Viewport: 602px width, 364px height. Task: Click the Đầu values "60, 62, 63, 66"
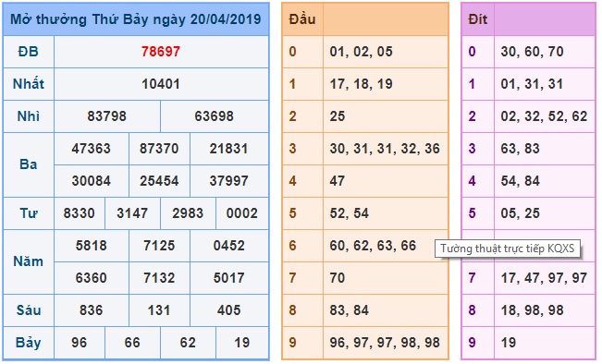[x=373, y=246]
